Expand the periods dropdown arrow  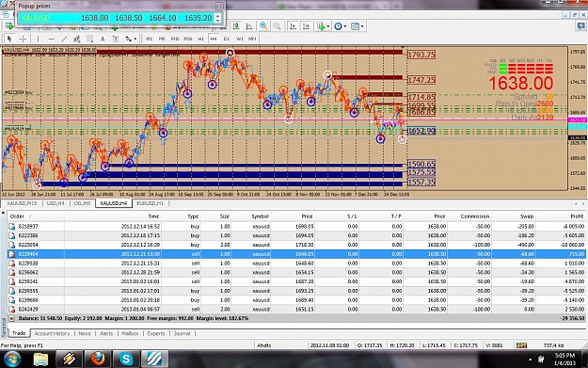(345, 26)
